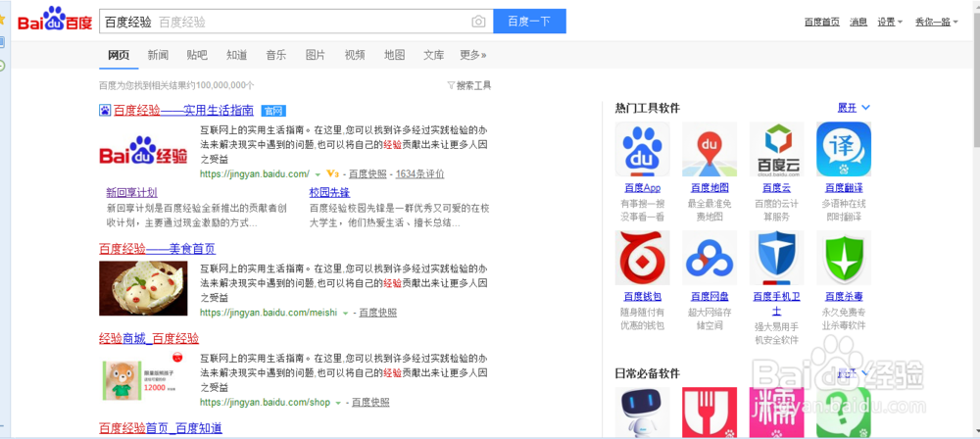The height and width of the screenshot is (439, 980).
Task: Open the 百度App icon
Action: pyautogui.click(x=642, y=150)
